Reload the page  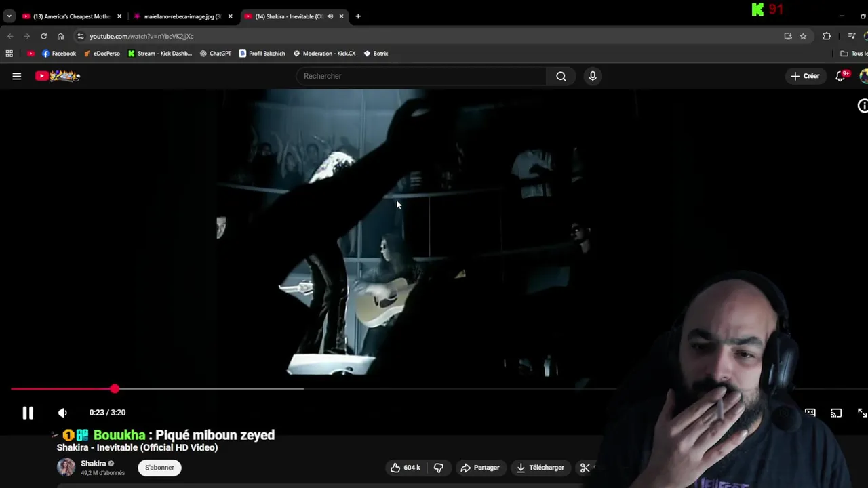pos(43,36)
